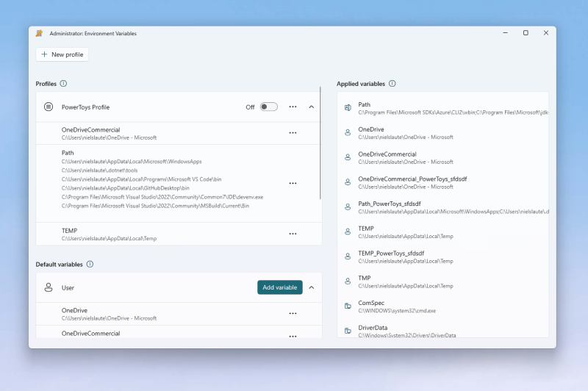Open more options for profile Path variable

coord(293,183)
